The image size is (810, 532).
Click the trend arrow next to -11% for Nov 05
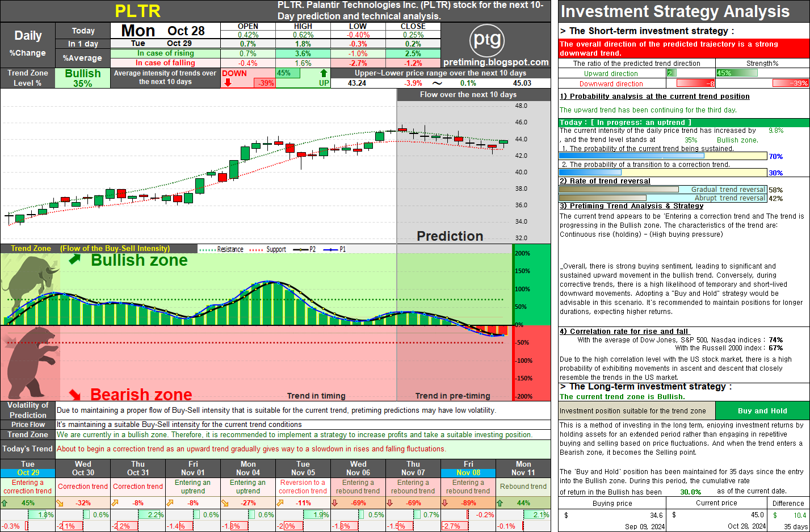tap(280, 503)
